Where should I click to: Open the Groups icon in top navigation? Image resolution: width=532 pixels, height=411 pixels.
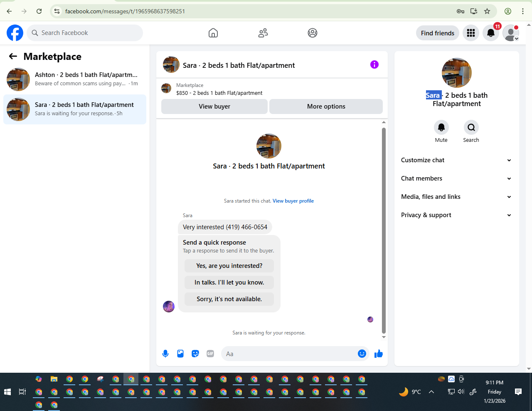[x=313, y=33]
